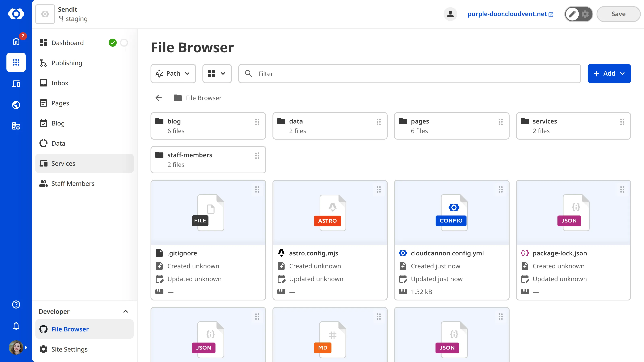Screen dimensions: 644x362
Task: Open package-lock.json card options menu
Action: click(622, 190)
